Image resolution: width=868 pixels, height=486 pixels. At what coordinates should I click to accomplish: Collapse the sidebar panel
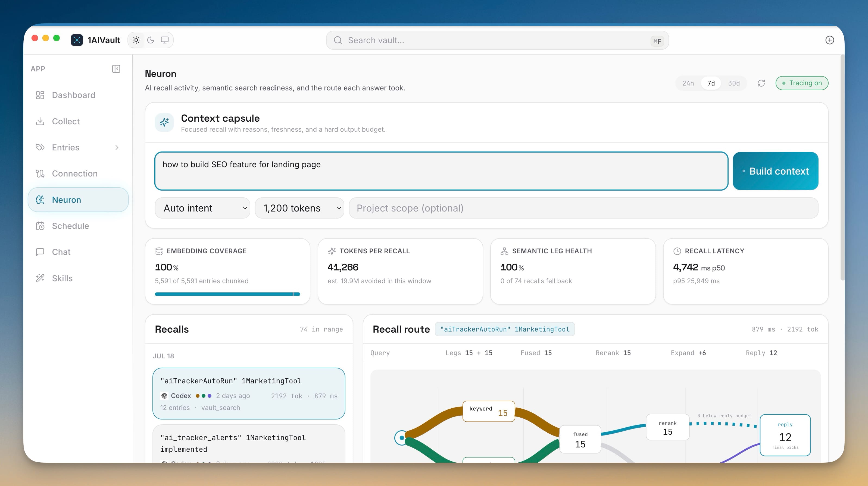coord(116,69)
